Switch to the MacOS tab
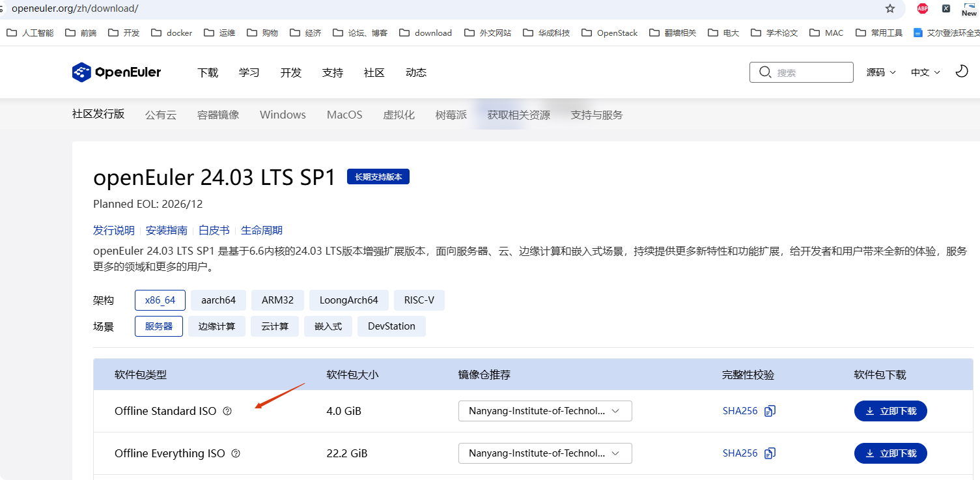This screenshot has height=480, width=980. [x=344, y=114]
